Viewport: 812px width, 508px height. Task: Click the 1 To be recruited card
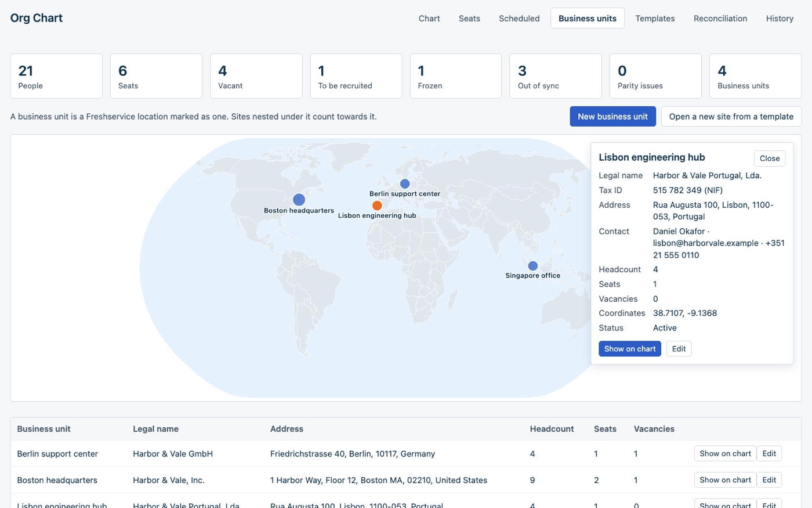[356, 76]
